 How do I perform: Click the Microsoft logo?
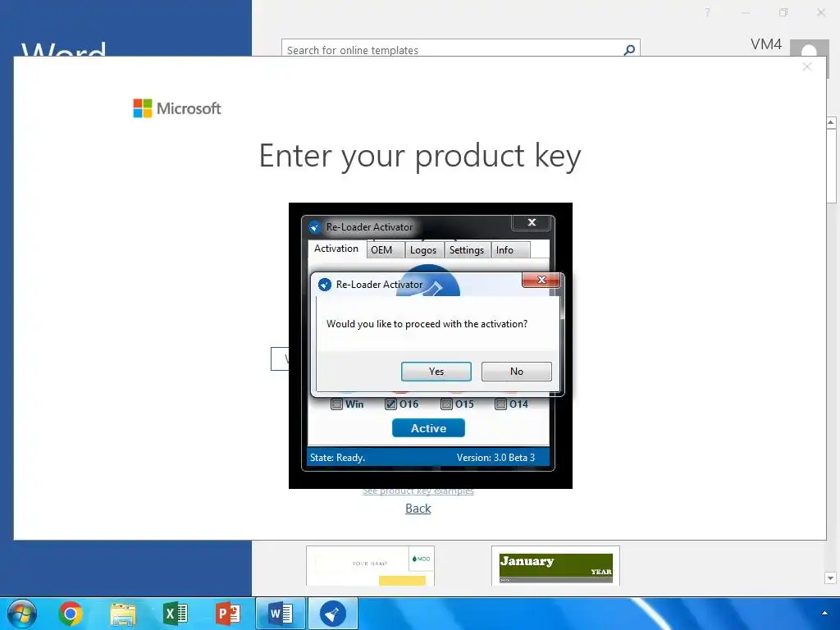tap(177, 108)
